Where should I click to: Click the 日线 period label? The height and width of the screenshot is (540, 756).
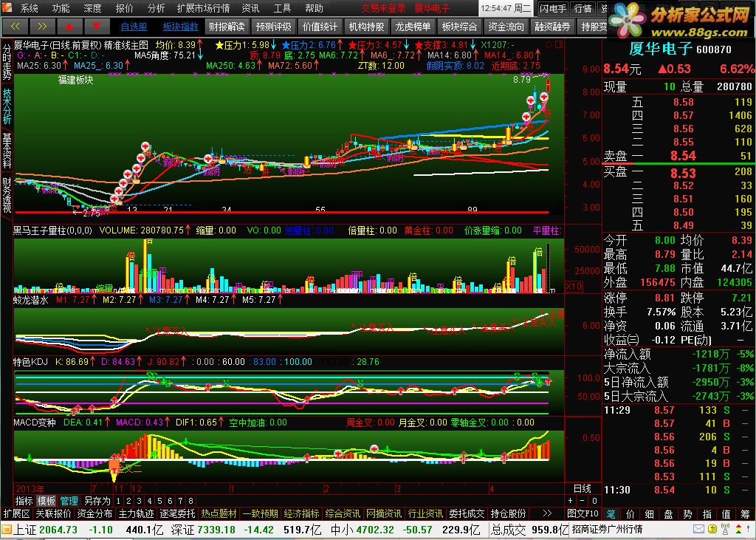(x=583, y=489)
